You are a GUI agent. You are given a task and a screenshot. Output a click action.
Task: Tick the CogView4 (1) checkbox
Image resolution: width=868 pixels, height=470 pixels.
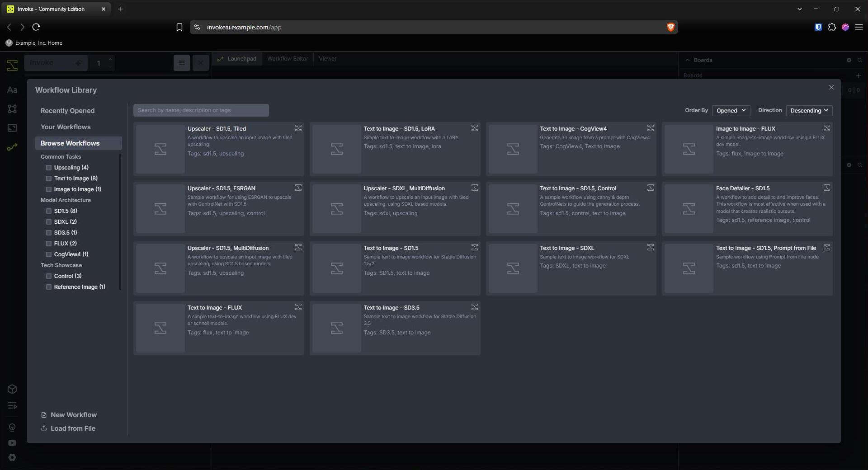[49, 254]
